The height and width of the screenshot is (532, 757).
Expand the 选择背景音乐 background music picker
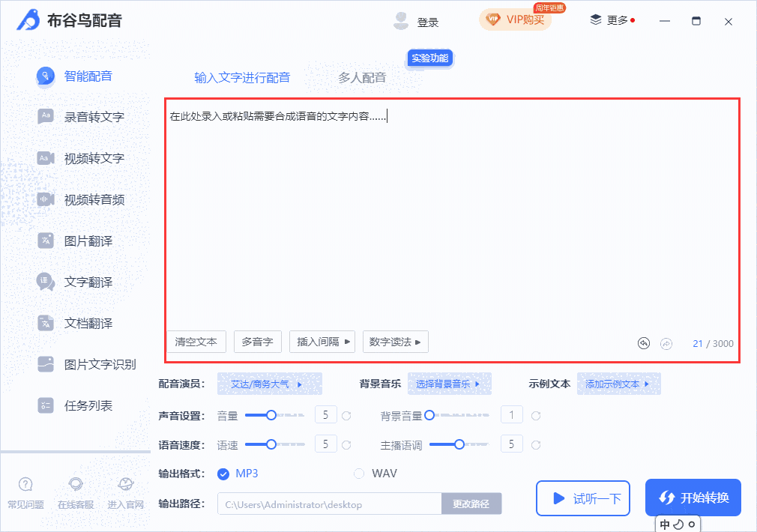coord(450,383)
